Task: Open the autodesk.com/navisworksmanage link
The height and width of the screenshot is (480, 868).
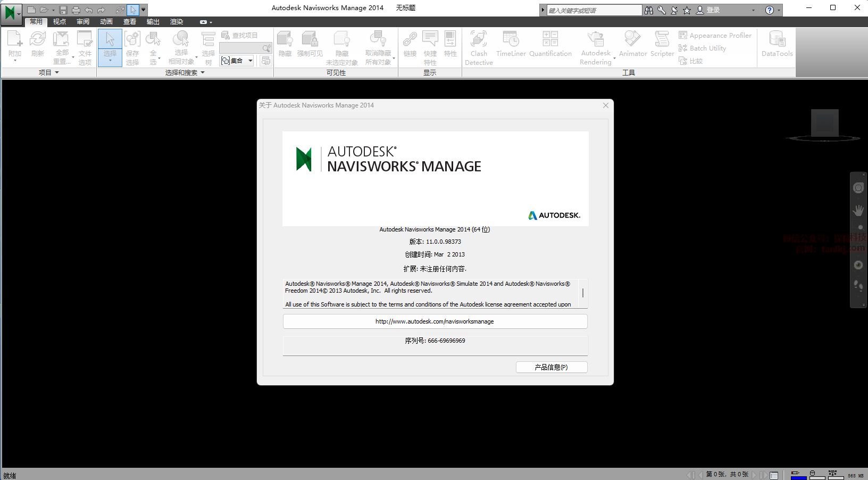Action: (435, 321)
